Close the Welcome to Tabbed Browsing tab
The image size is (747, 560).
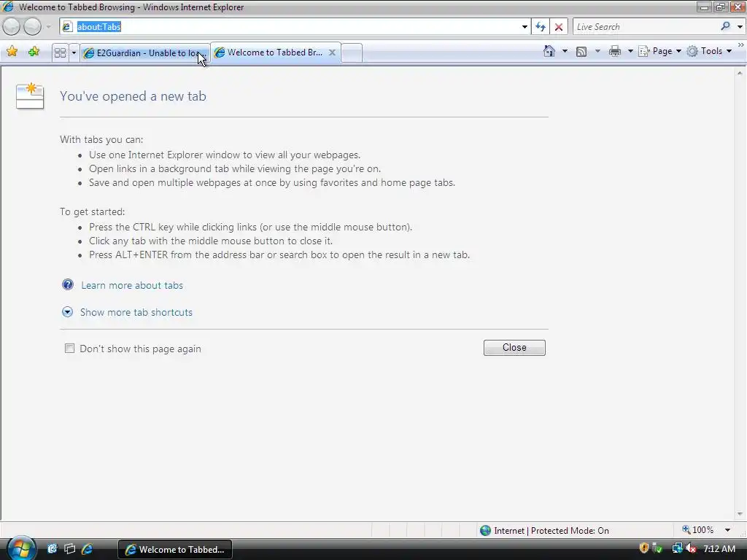pyautogui.click(x=332, y=52)
